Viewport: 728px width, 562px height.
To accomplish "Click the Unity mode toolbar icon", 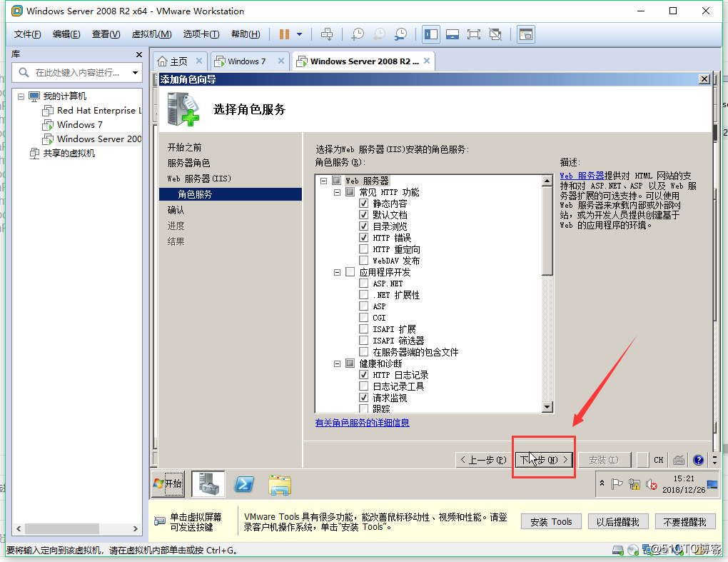I will pos(495,34).
